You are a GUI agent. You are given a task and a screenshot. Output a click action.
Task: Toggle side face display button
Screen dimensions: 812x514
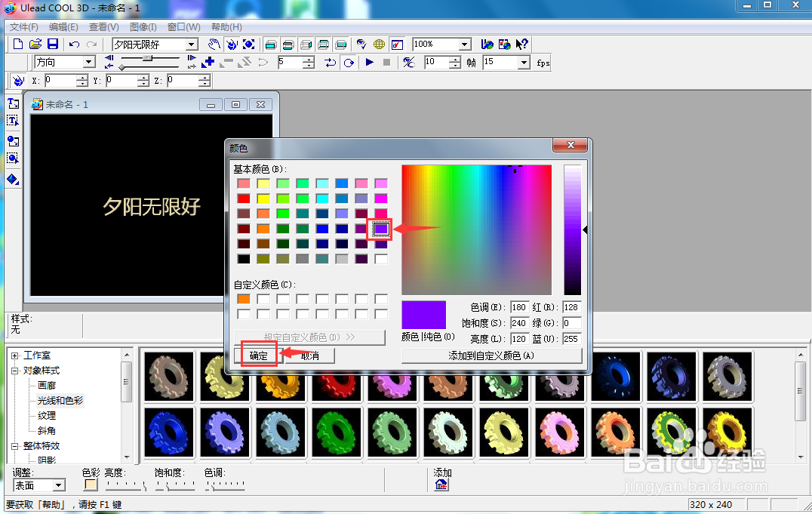point(306,44)
